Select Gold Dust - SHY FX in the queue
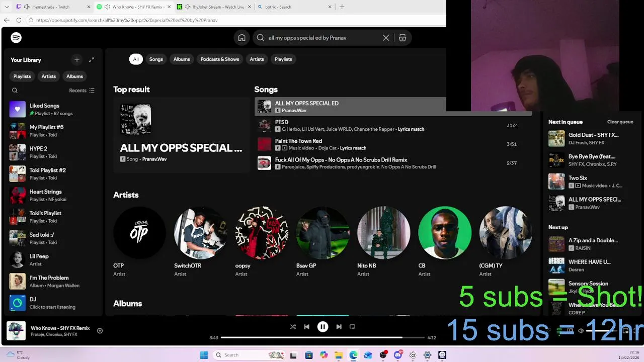 (591, 138)
